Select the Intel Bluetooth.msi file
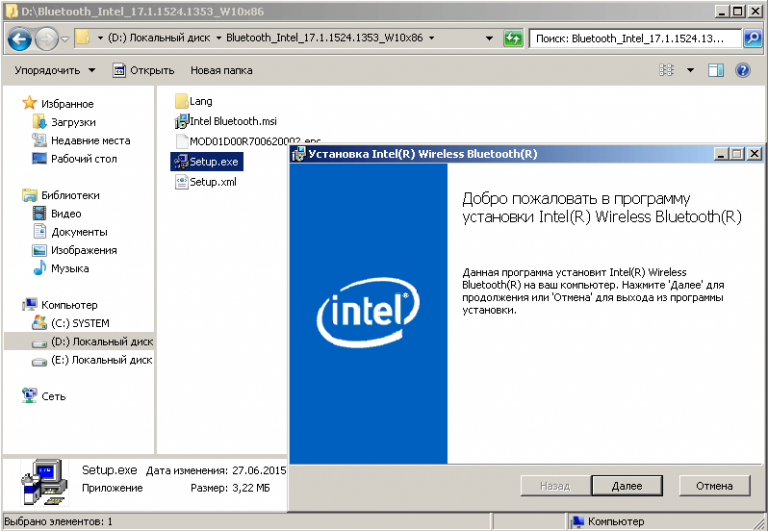Image resolution: width=768 pixels, height=531 pixels. coord(232,121)
